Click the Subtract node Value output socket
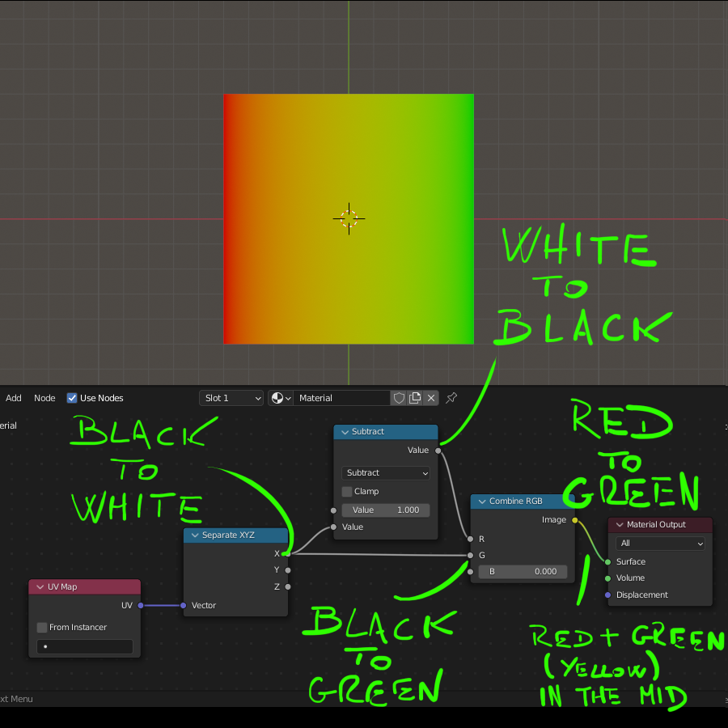 (438, 451)
